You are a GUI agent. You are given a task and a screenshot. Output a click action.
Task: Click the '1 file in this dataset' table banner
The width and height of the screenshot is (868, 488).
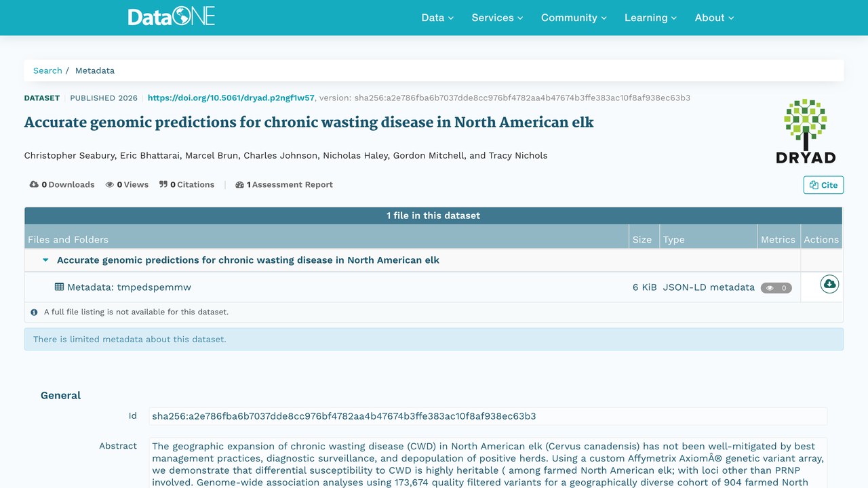pyautogui.click(x=433, y=216)
